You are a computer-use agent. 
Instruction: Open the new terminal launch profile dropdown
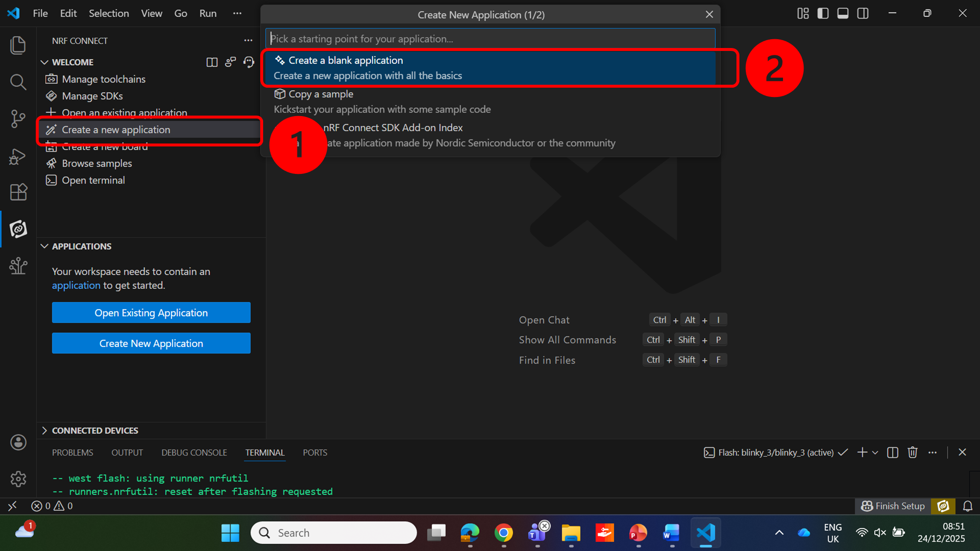(x=875, y=453)
